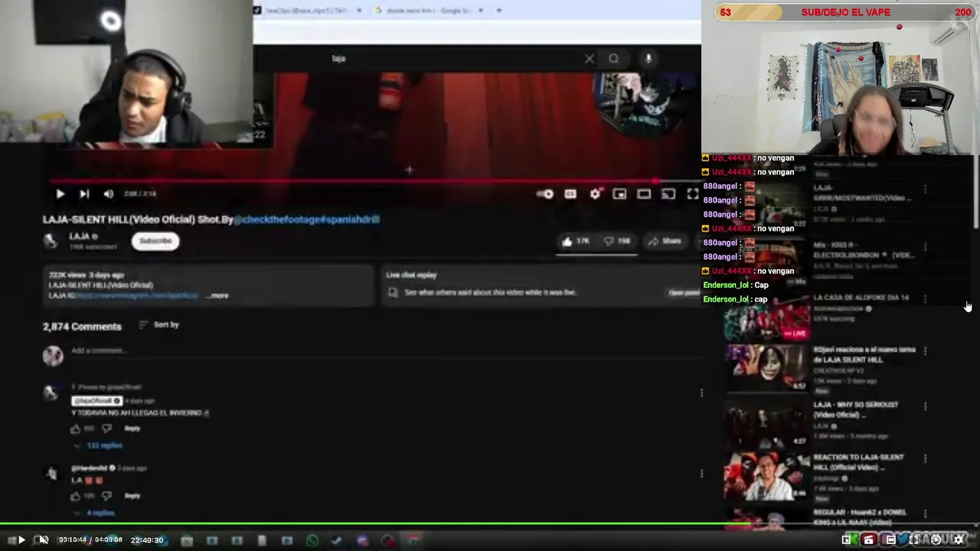Reply to the pinned comment
The width and height of the screenshot is (980, 551).
coord(132,429)
